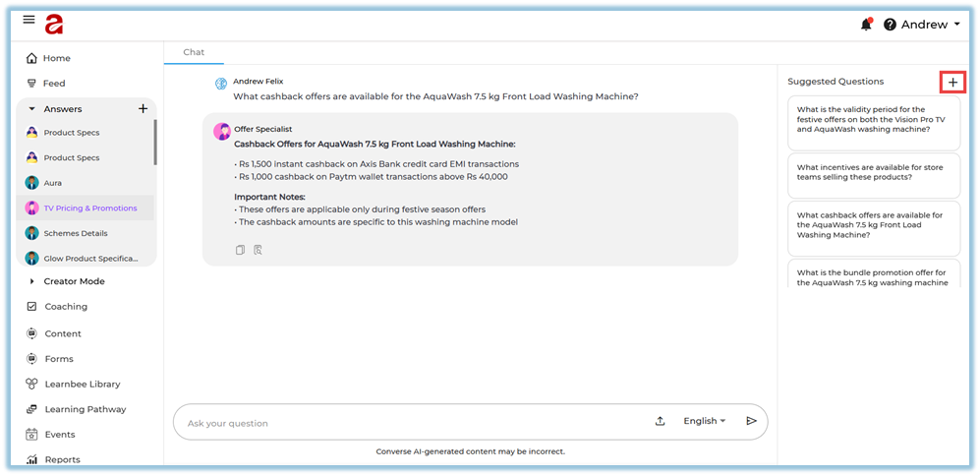
Task: Click the help question mark icon
Action: coord(890,25)
